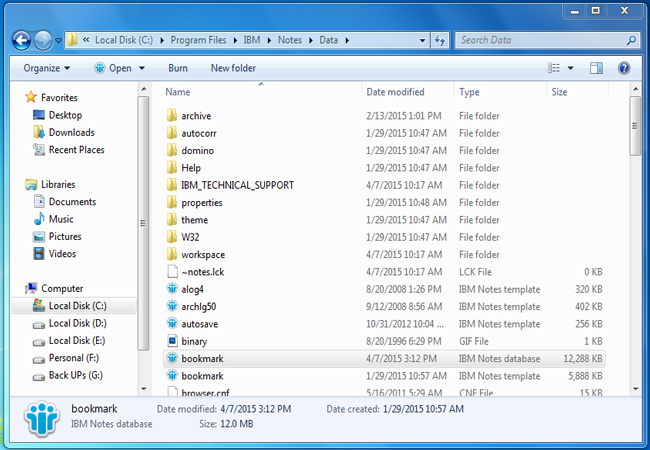Toggle the preview pane icon
650x450 pixels.
coord(597,68)
